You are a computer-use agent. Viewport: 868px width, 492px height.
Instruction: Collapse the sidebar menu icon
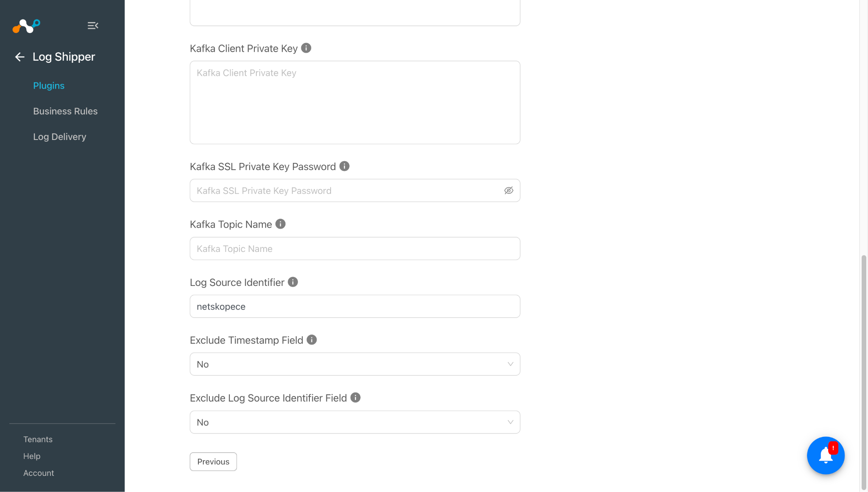click(x=93, y=26)
